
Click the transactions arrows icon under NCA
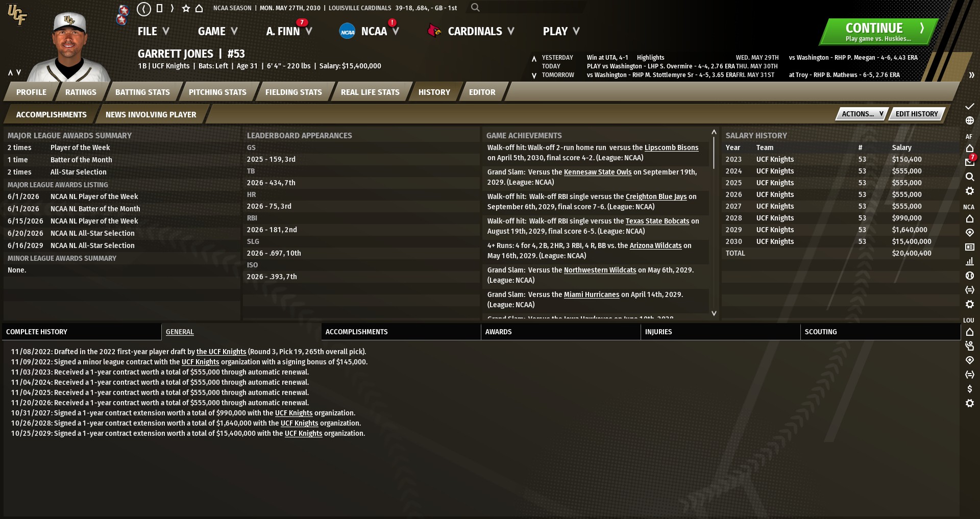(970, 290)
